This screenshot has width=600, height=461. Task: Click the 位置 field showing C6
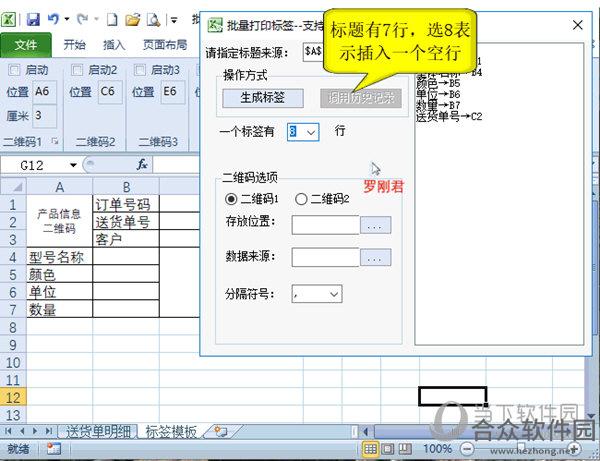(110, 92)
